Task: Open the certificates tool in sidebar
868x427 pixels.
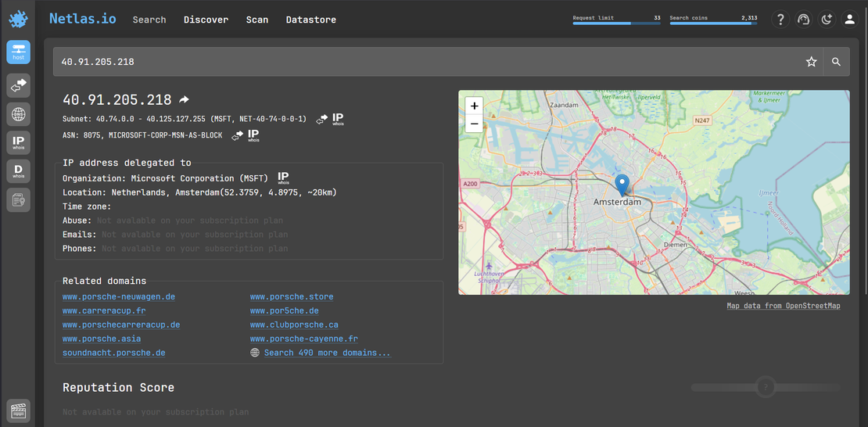Action: [x=18, y=200]
